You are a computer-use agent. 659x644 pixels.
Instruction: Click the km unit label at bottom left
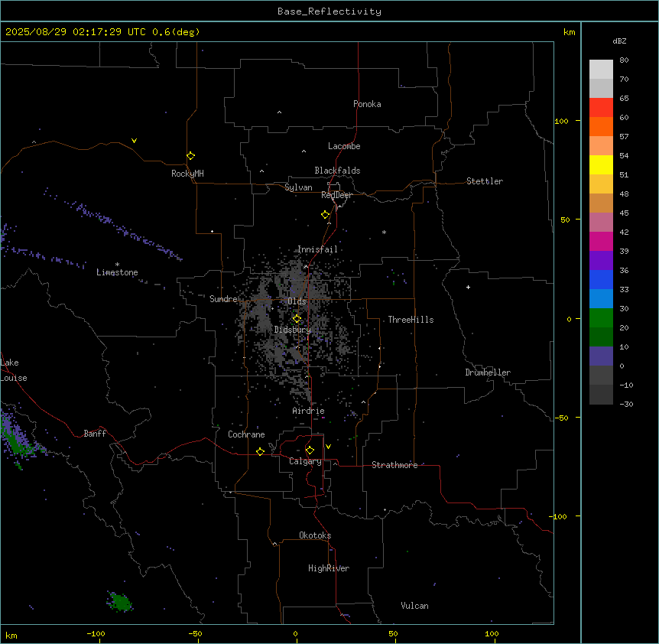click(x=11, y=635)
